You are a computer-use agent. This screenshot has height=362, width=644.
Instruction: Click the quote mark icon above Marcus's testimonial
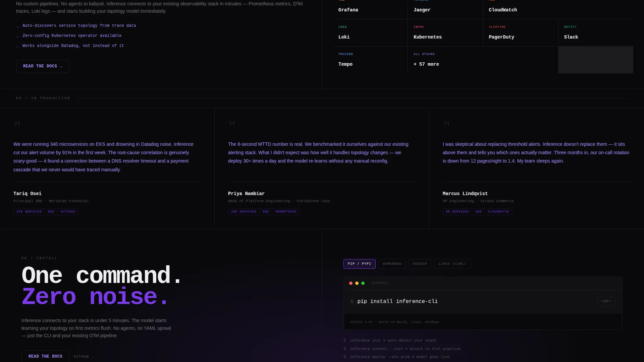(x=447, y=124)
